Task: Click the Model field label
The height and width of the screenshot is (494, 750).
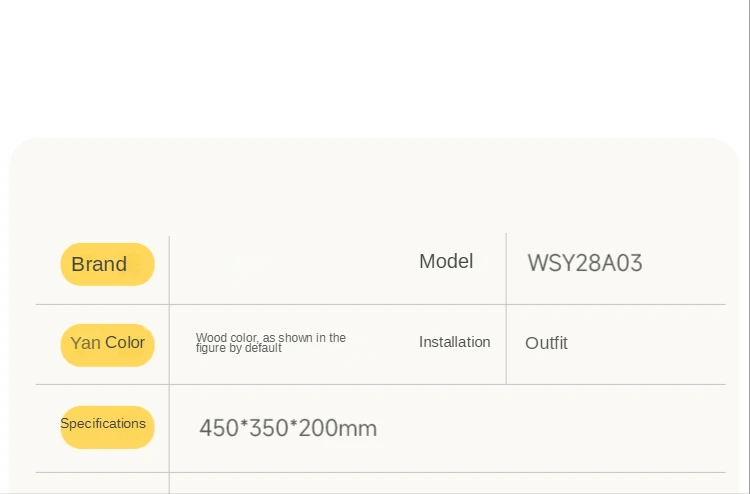Action: pos(446,262)
